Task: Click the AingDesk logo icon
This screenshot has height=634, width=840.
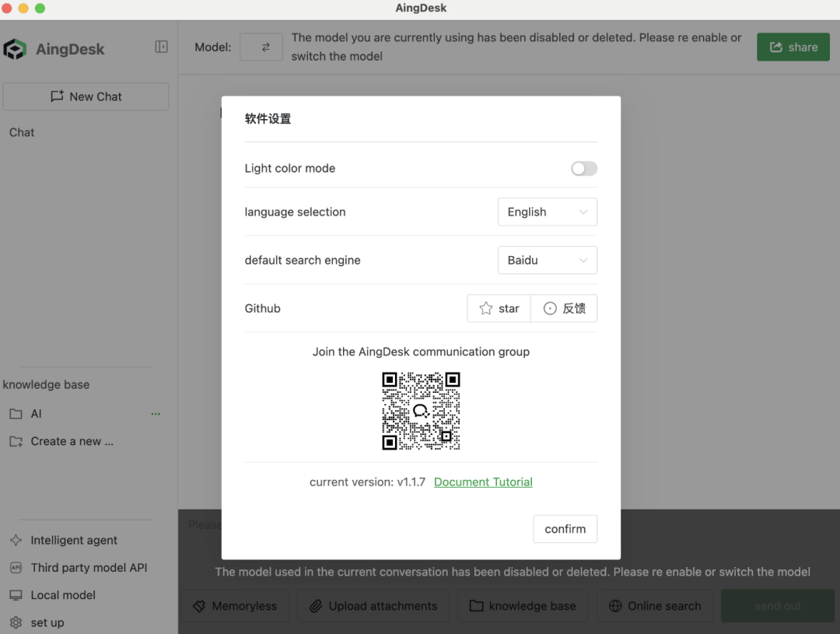Action: (x=15, y=49)
